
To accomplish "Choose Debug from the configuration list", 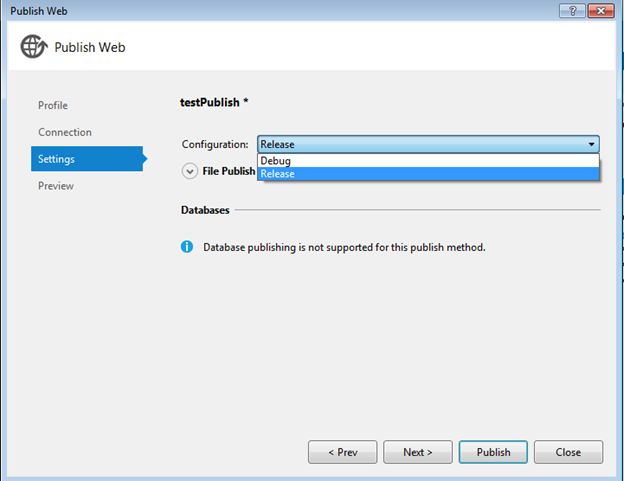I will click(x=276, y=161).
